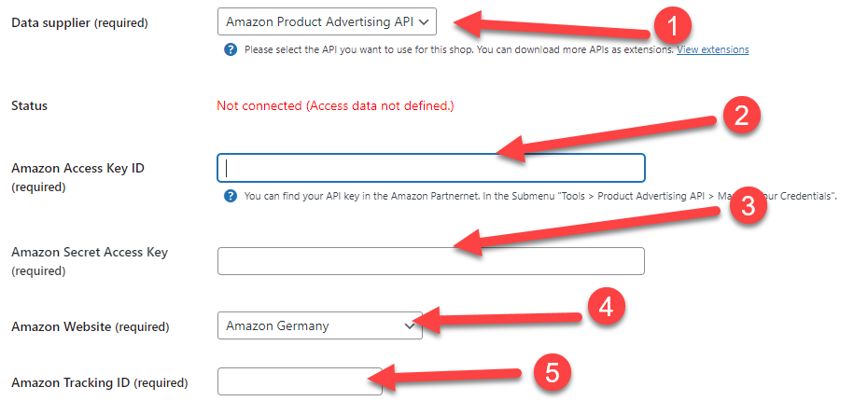Click the red number 3 marker
This screenshot has height=415, width=868.
click(748, 206)
